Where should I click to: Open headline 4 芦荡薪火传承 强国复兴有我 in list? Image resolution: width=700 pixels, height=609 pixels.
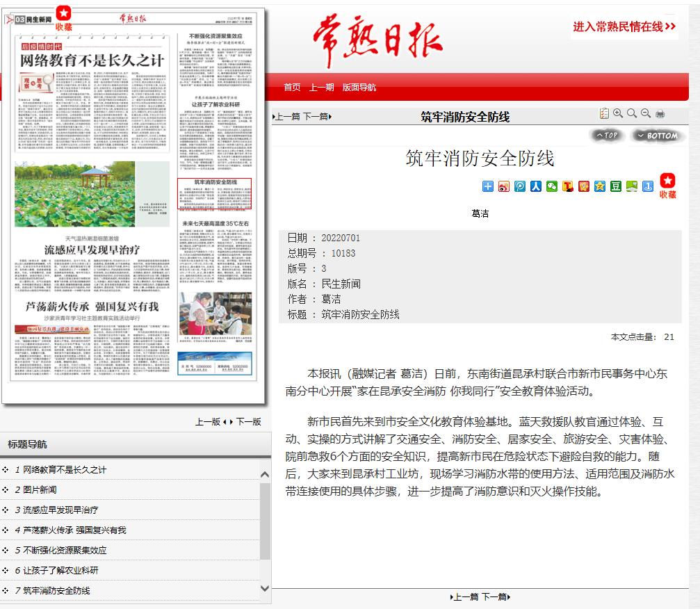click(74, 530)
